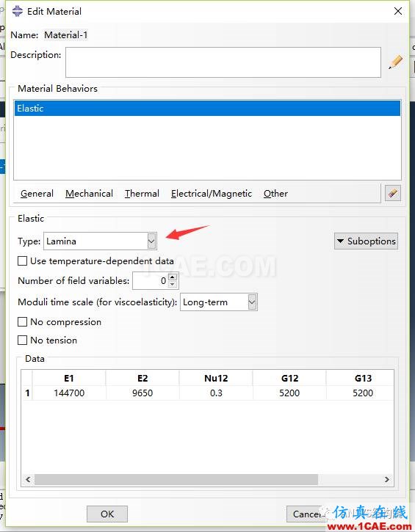Click the OK button
This screenshot has width=415, height=532.
click(107, 514)
